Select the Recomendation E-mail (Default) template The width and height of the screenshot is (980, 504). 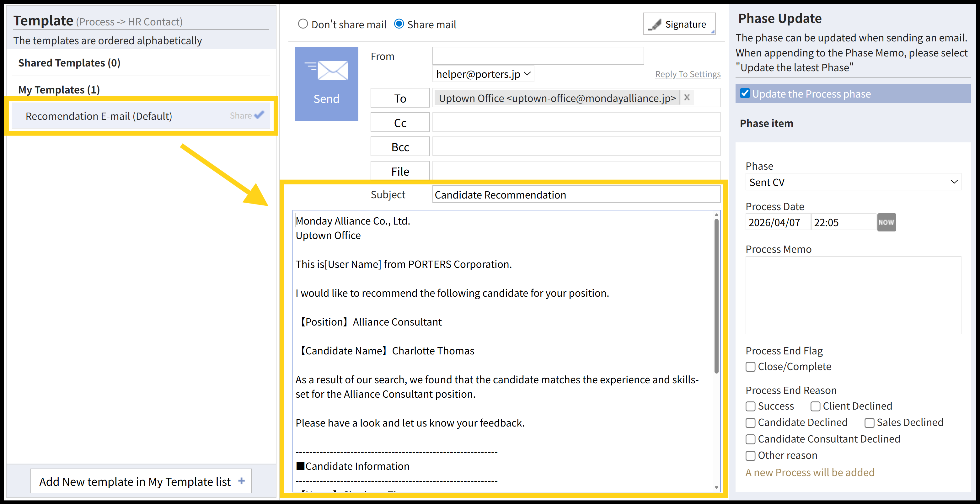[x=99, y=116]
